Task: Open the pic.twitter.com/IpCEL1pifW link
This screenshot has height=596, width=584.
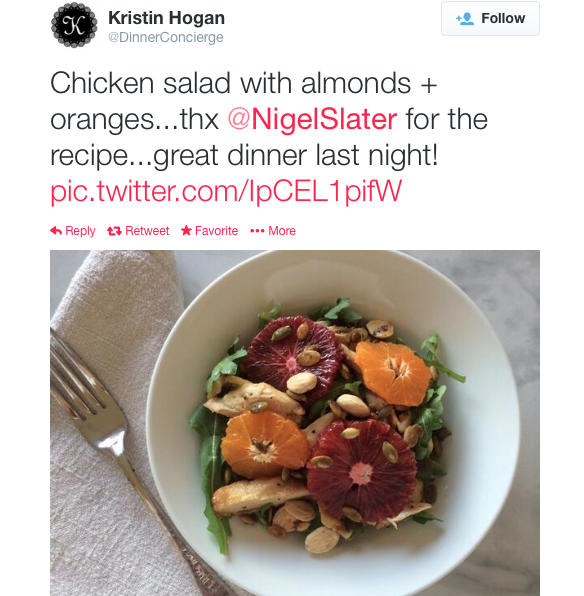Action: pyautogui.click(x=226, y=191)
